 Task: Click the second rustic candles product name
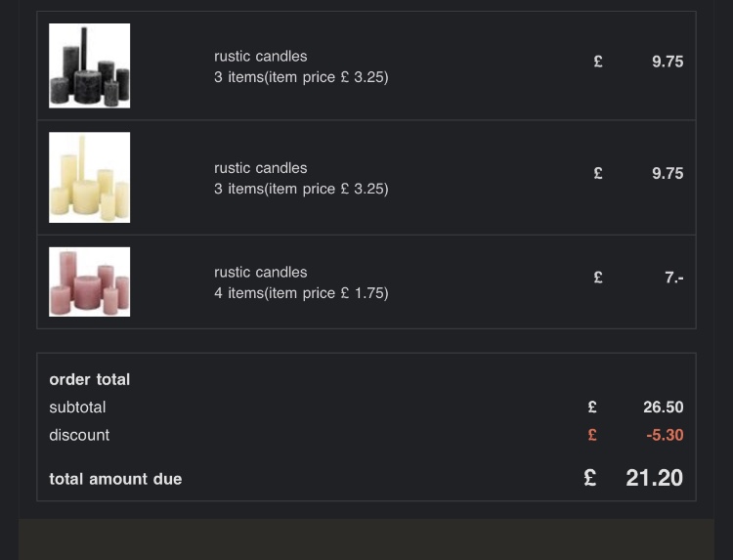point(260,168)
